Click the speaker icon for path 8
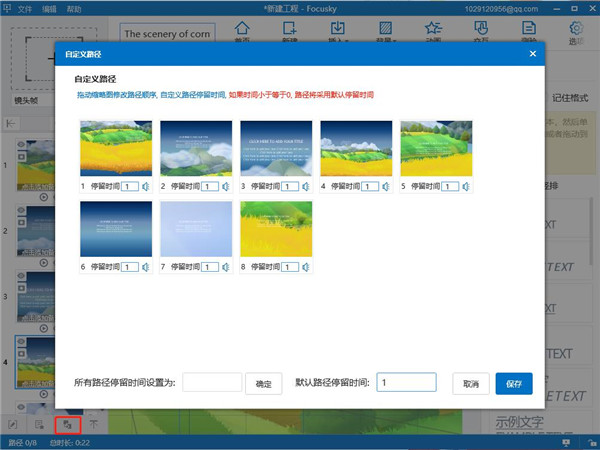 click(306, 267)
